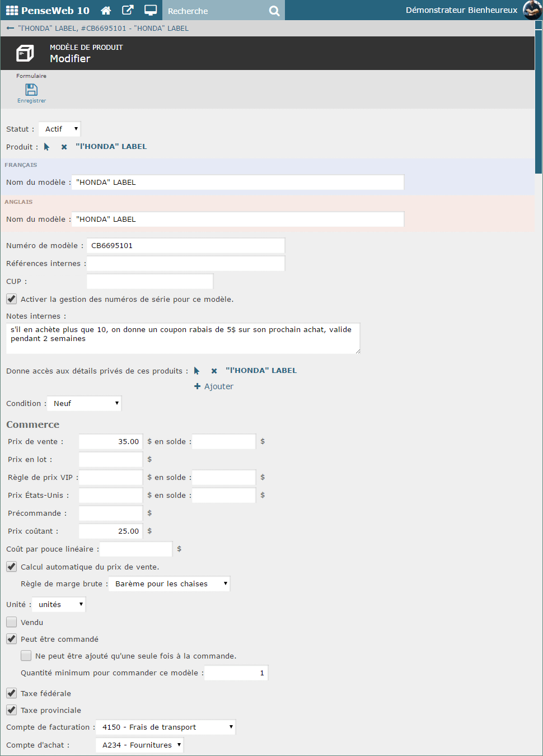This screenshot has width=543, height=756.
Task: Click the monitor display icon
Action: 150,11
